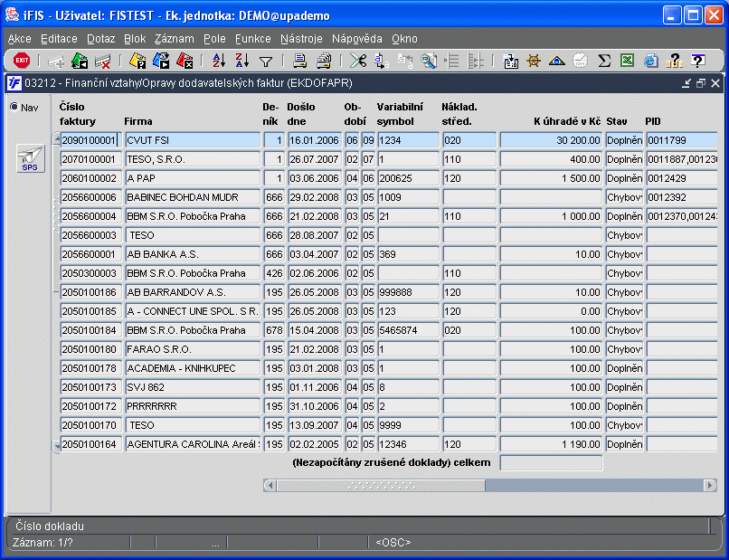Click the printer toolbar icon
Viewport: 729px width, 560px height.
click(300, 61)
